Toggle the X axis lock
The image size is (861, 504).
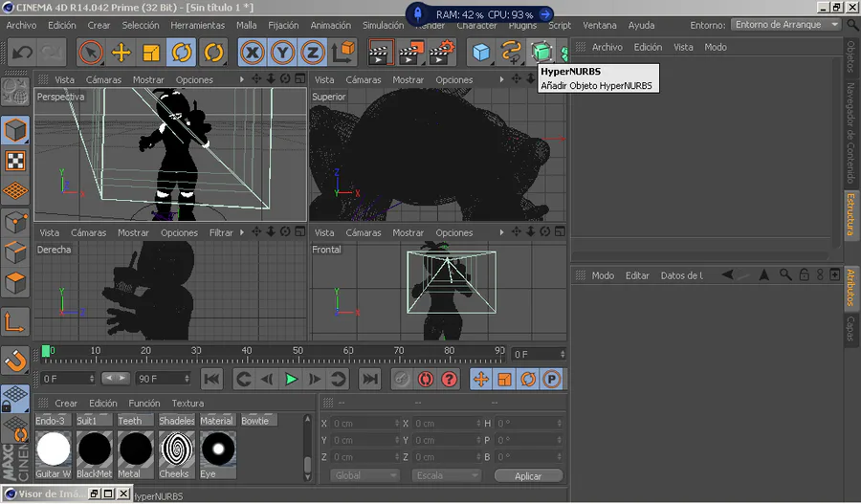click(x=253, y=53)
